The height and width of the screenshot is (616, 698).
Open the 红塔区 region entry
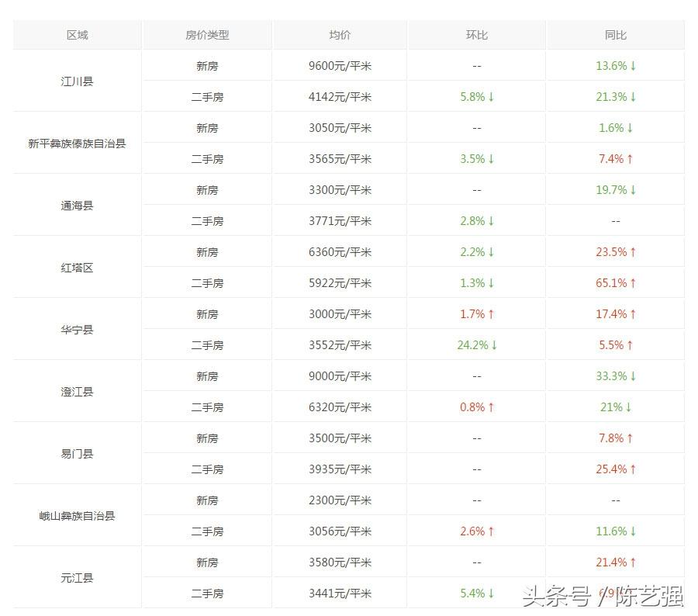click(77, 268)
